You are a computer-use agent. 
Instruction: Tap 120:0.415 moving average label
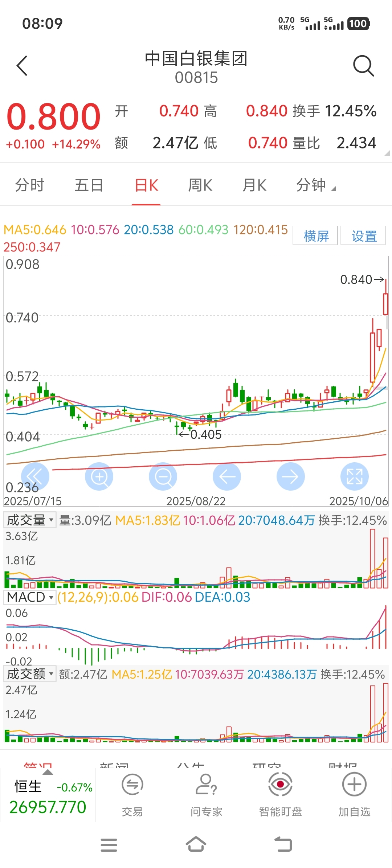(x=261, y=230)
